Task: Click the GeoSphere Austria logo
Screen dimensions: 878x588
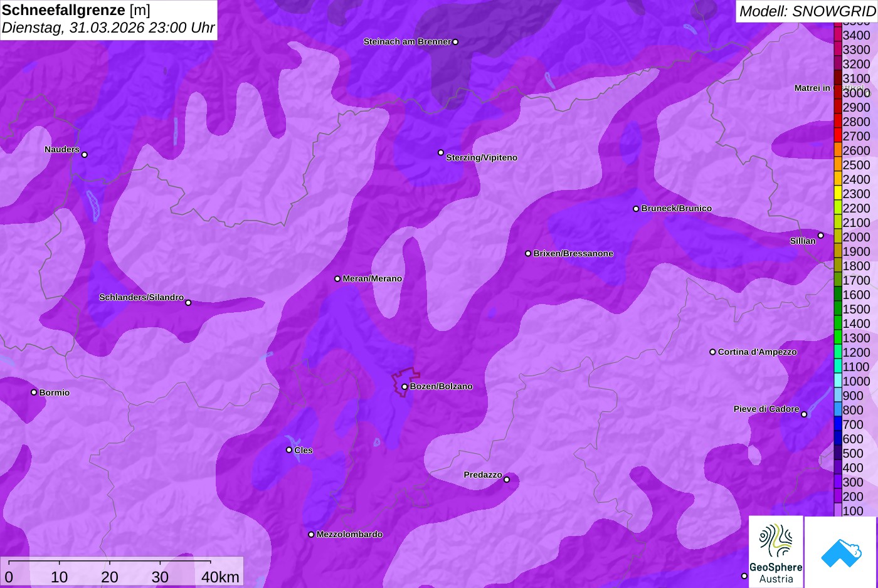Action: [776, 552]
